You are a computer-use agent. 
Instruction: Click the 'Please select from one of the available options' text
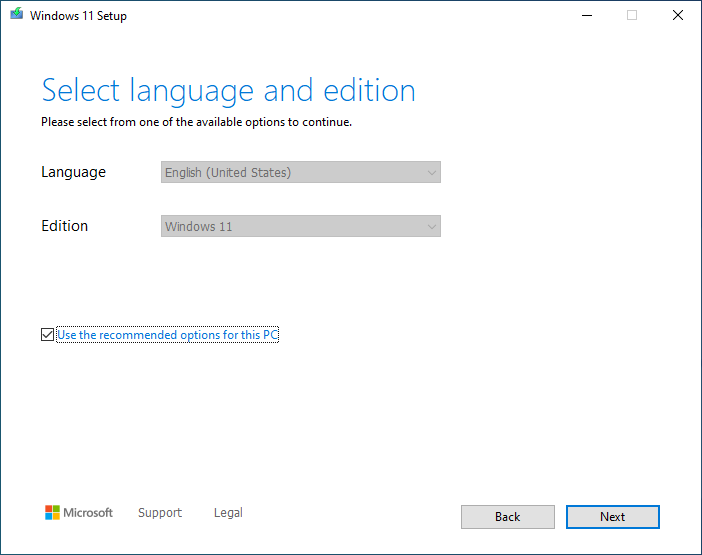tap(197, 122)
